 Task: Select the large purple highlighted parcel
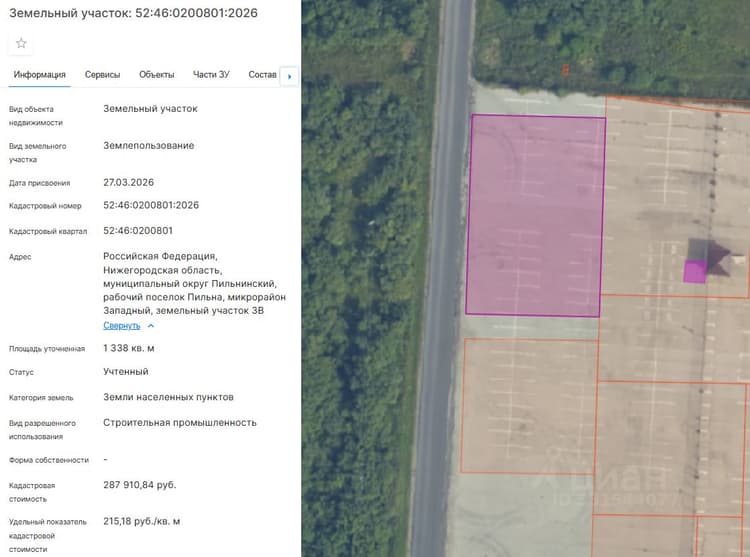pyautogui.click(x=535, y=215)
